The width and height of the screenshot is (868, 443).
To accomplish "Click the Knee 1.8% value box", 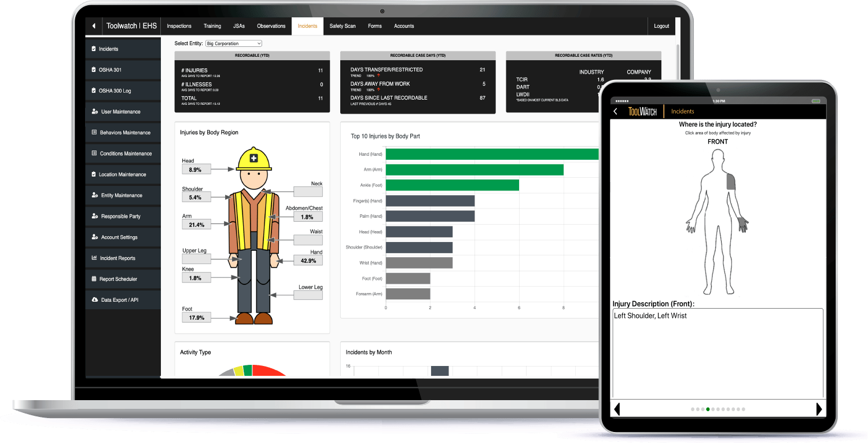I will tap(196, 278).
